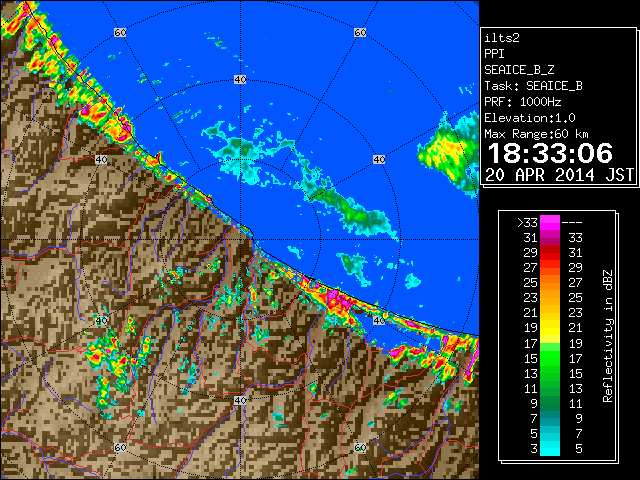Select the Task: SEAICE_B line
Image resolution: width=640 pixels, height=480 pixels.
[533, 86]
